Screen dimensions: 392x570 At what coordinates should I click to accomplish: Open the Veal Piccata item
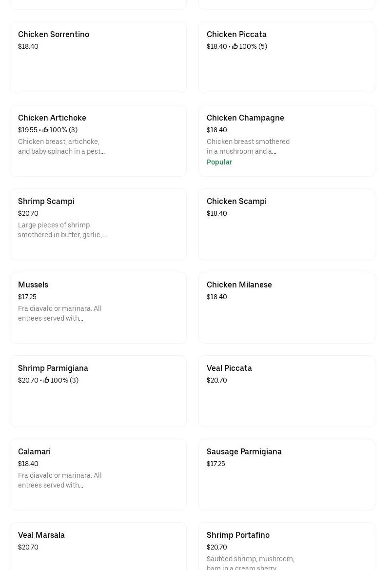click(x=229, y=368)
